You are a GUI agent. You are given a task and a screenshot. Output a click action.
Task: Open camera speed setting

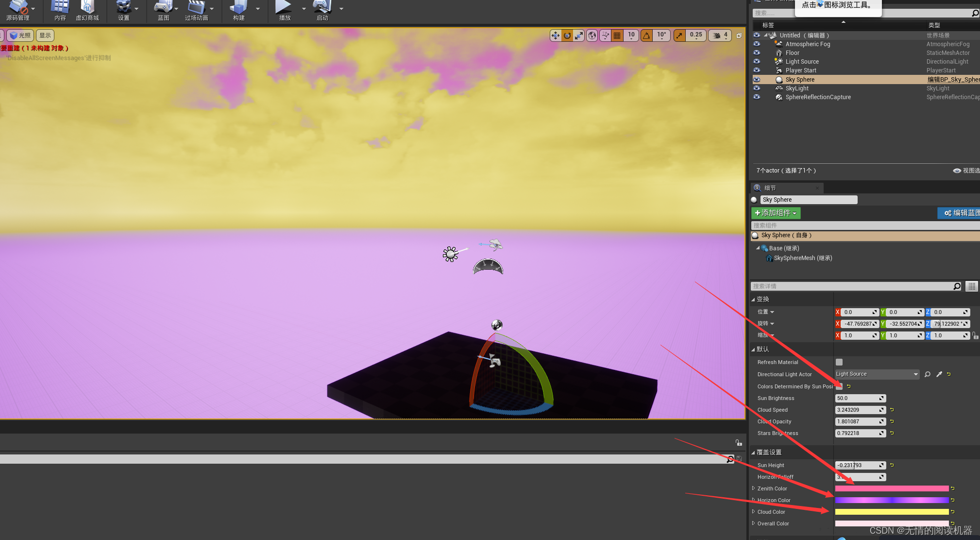[x=720, y=35]
